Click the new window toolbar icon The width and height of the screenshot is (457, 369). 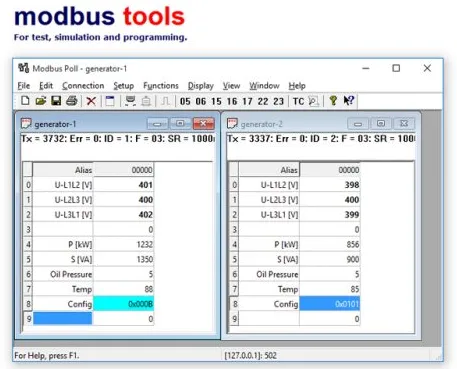[x=110, y=101]
